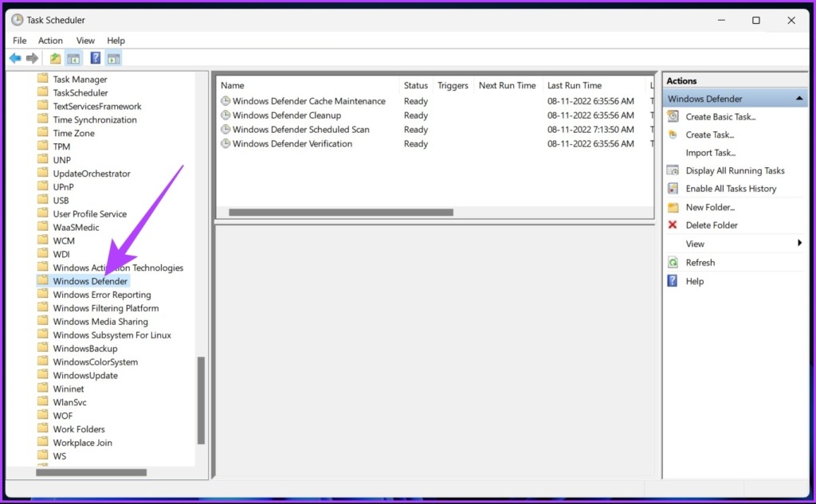Screen dimensions: 816x504
Task: Sort by the Triggers column header
Action: click(x=453, y=85)
